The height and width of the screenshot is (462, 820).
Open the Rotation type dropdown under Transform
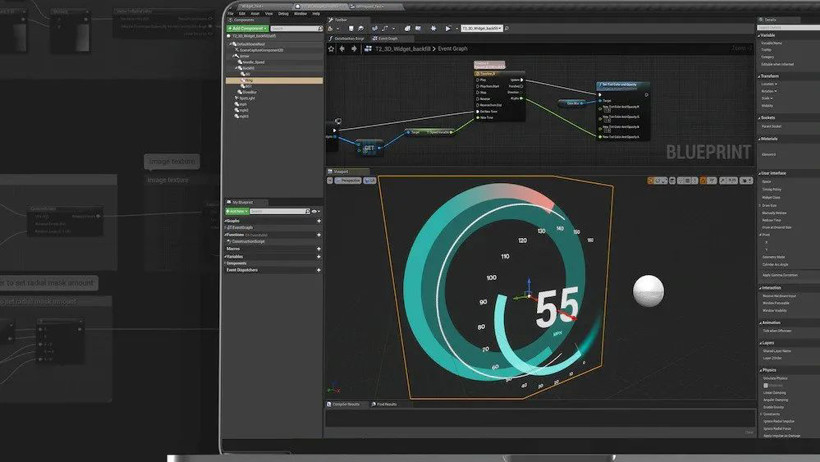tap(769, 91)
